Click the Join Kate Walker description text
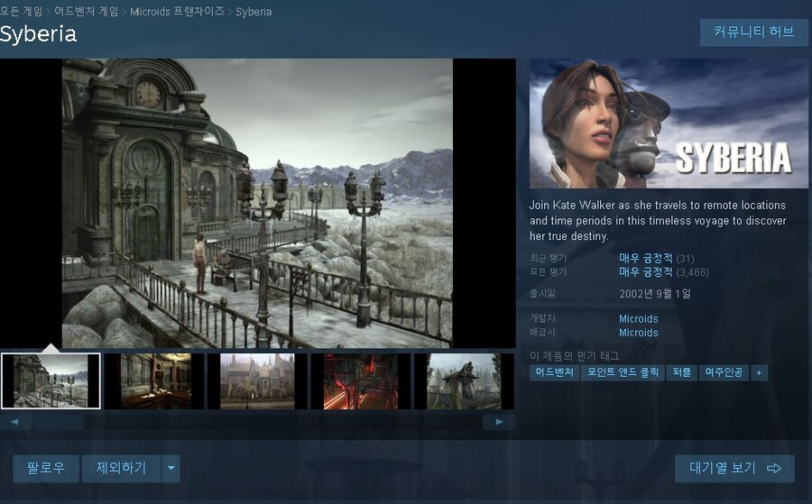This screenshot has width=812, height=504. tap(658, 220)
